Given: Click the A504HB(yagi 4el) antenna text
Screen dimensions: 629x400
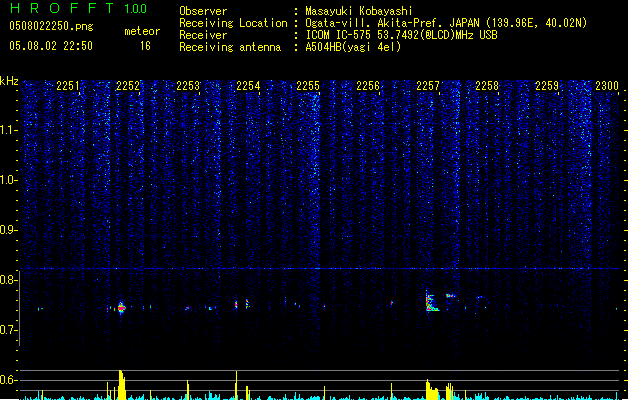Looking at the screenshot, I should [353, 47].
